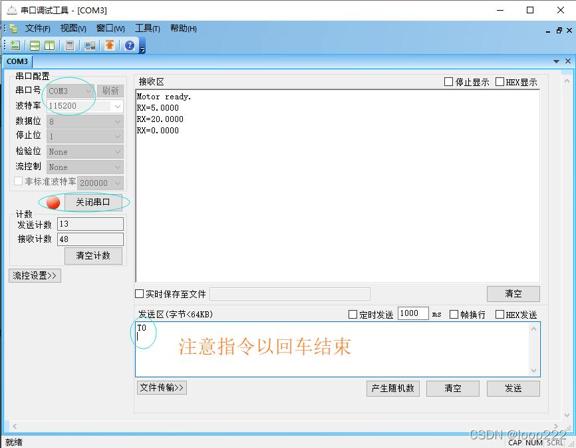Click the send area scrollbar up arrow

click(534, 329)
